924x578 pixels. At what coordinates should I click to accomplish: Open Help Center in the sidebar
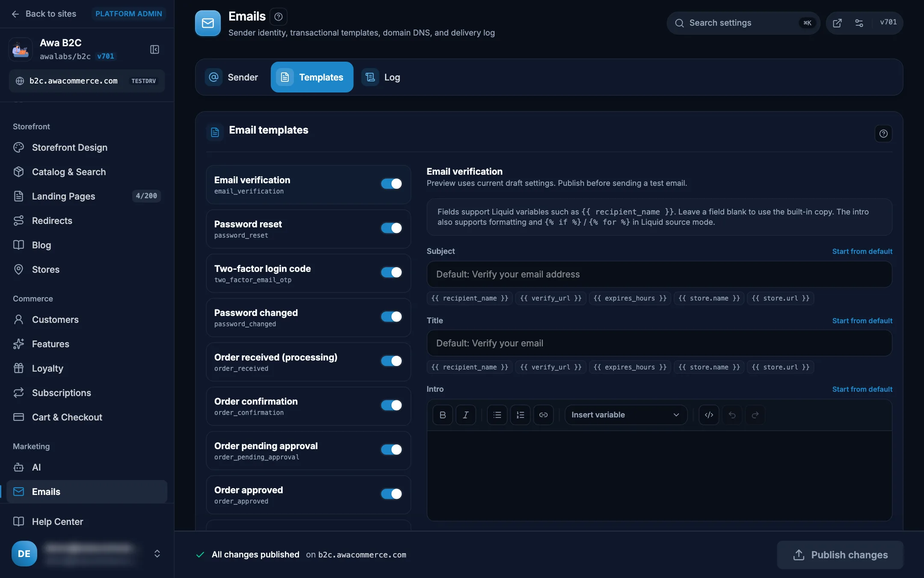[87, 521]
